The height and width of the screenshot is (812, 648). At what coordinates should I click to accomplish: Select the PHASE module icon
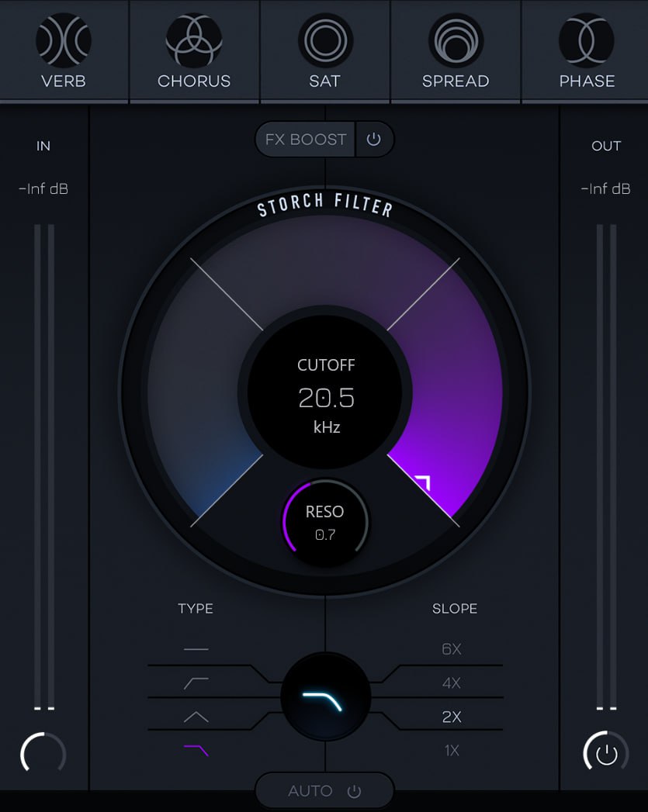pyautogui.click(x=586, y=39)
